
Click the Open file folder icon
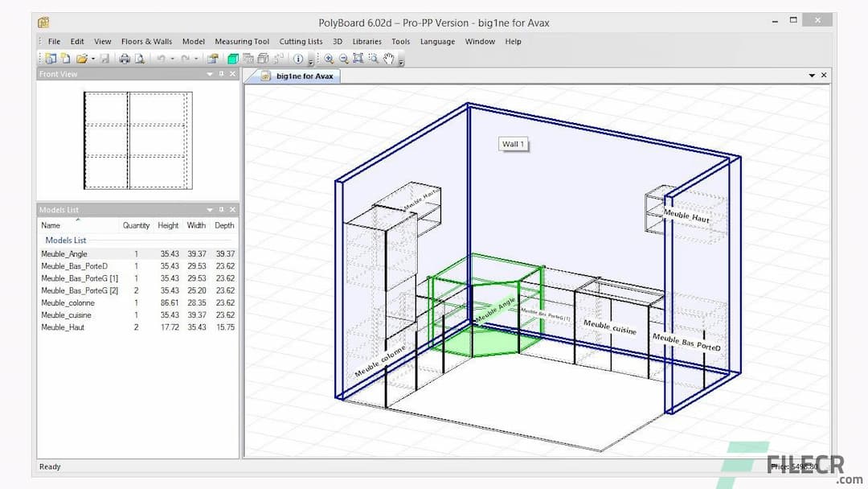(82, 58)
